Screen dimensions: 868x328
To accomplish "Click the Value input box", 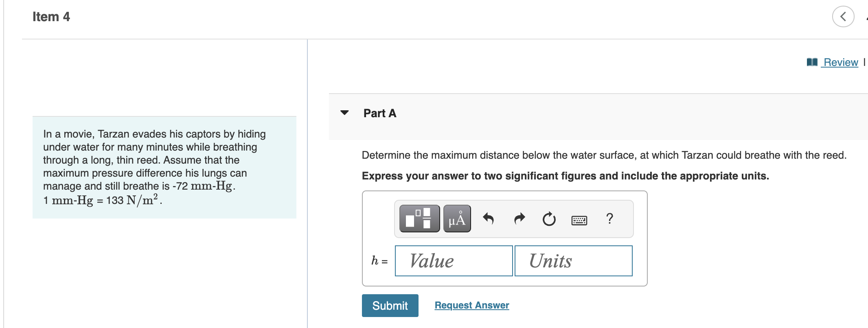I will [453, 260].
